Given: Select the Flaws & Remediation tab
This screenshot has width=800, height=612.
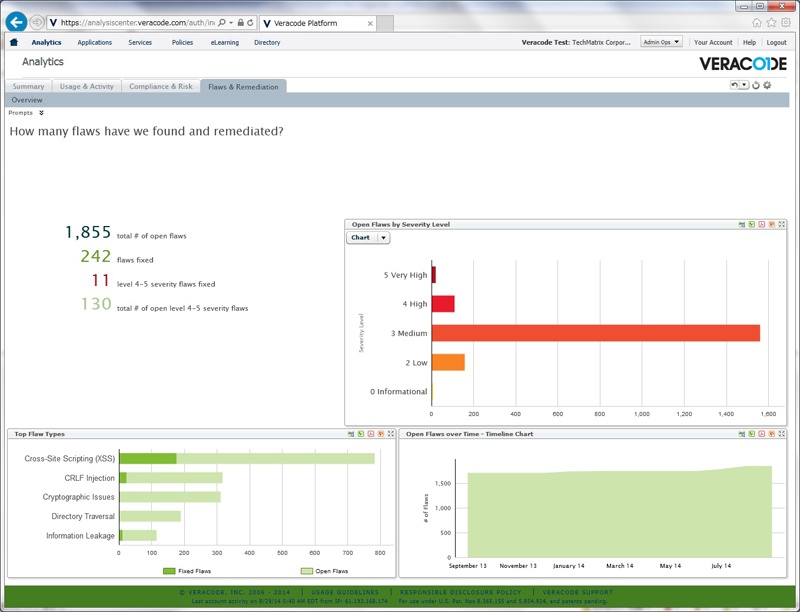Looking at the screenshot, I should (243, 87).
